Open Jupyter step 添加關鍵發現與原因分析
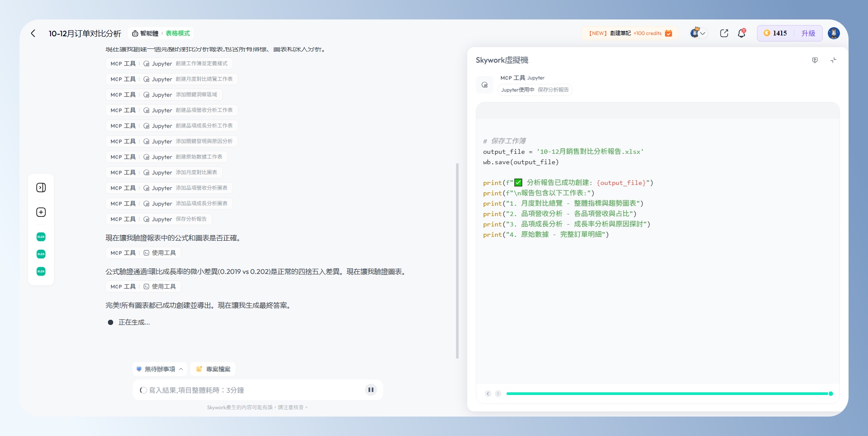This screenshot has height=436, width=868. 172,141
